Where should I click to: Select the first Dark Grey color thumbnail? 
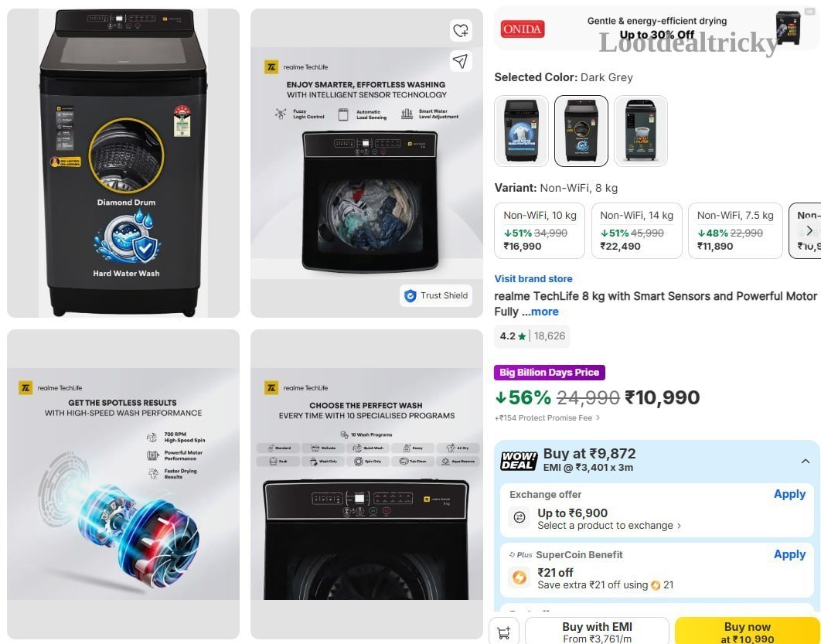(x=522, y=131)
